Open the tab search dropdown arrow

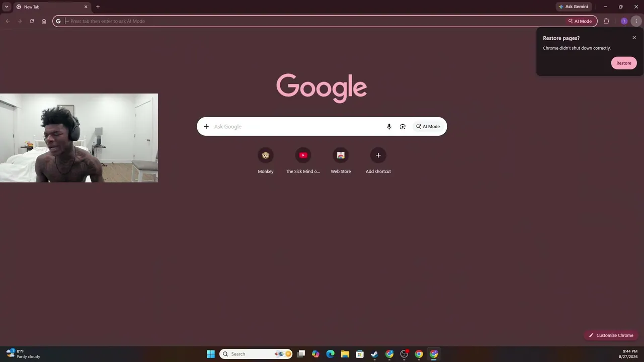point(7,7)
